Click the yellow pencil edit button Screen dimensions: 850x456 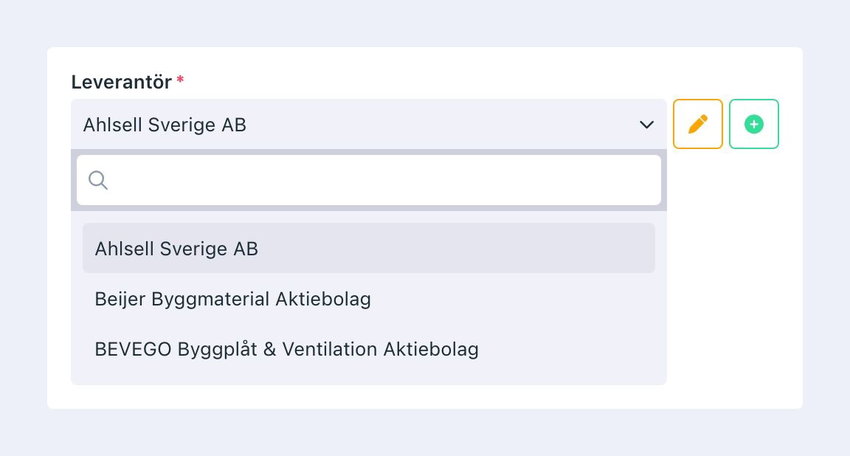[x=698, y=124]
